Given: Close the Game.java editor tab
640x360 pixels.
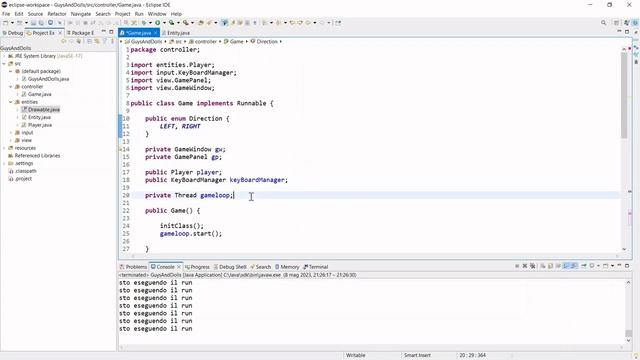Looking at the screenshot, I should coord(156,33).
